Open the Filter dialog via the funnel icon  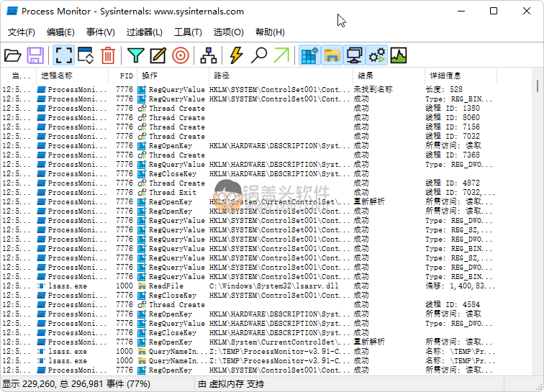[x=136, y=55]
